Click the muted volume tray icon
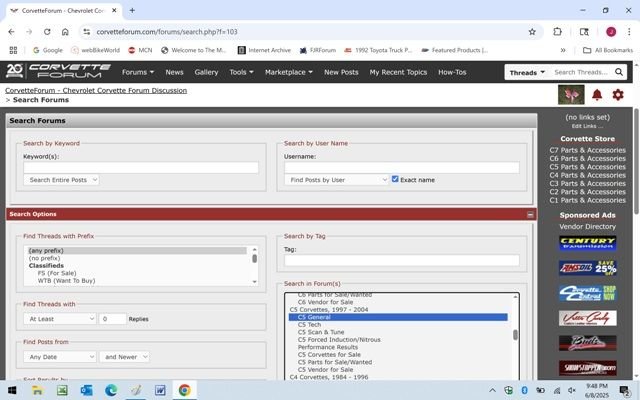 pyautogui.click(x=572, y=391)
